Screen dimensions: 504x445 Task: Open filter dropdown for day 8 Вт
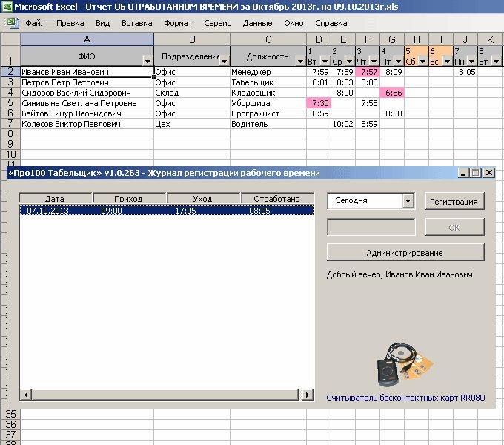click(x=497, y=61)
